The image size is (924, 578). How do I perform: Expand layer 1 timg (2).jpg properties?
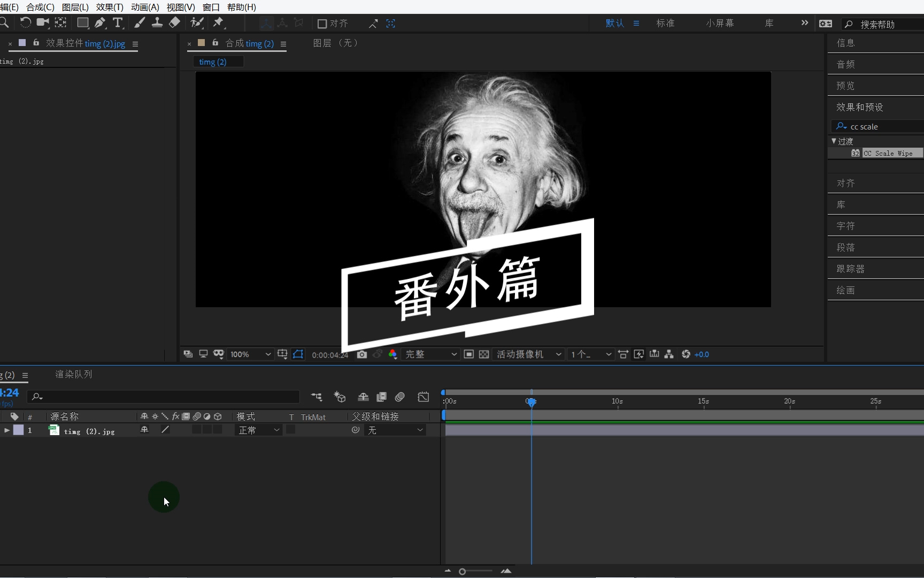[x=7, y=430]
